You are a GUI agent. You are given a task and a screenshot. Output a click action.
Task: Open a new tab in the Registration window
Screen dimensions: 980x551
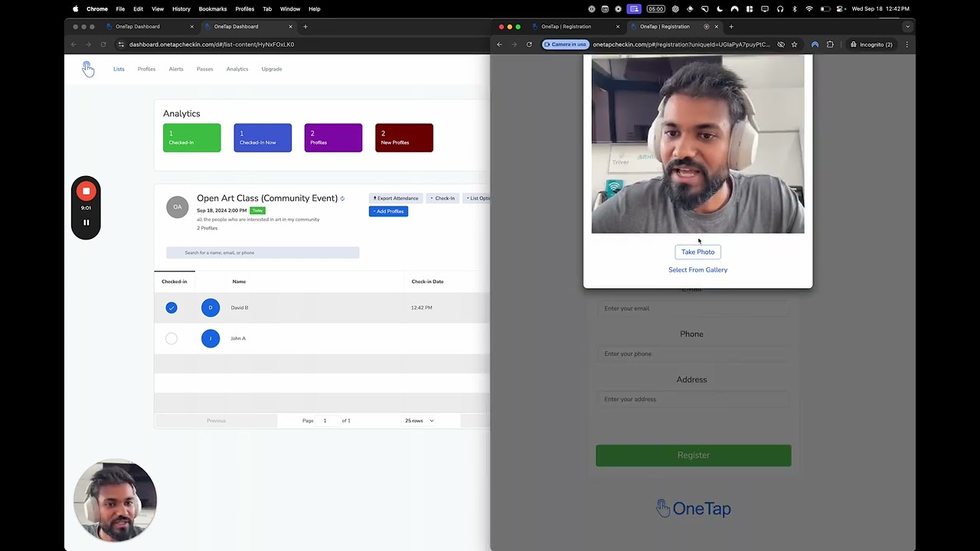[x=731, y=27]
